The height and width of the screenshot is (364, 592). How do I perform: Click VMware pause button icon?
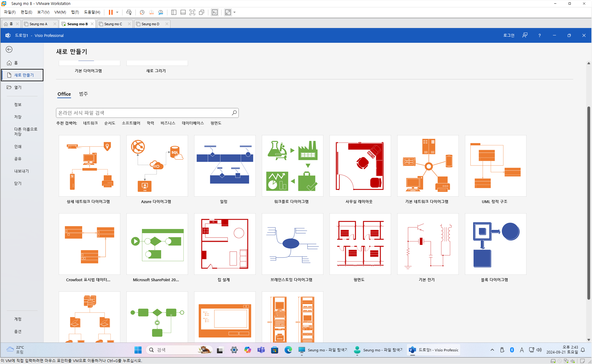pyautogui.click(x=111, y=12)
